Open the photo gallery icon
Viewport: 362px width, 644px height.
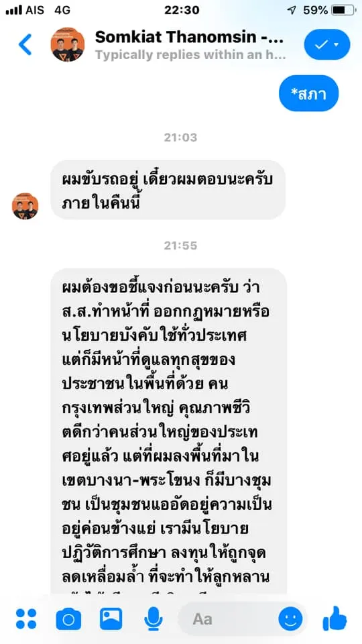click(111, 619)
